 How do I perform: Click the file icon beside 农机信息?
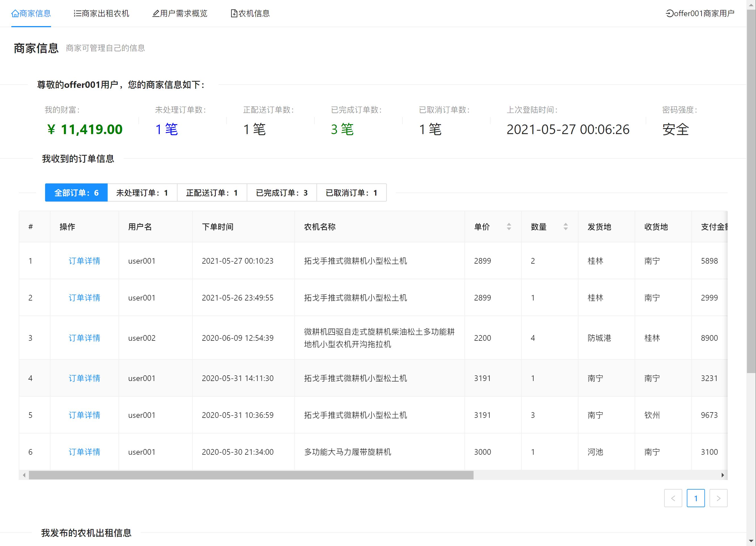point(234,13)
